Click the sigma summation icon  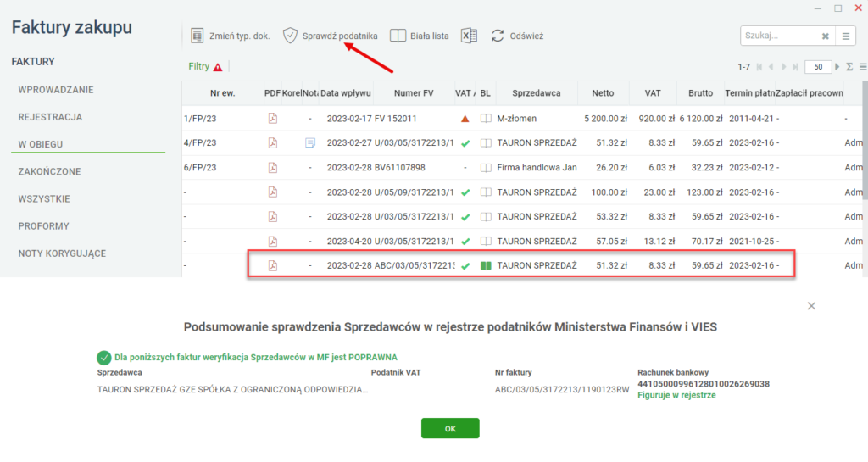[849, 67]
